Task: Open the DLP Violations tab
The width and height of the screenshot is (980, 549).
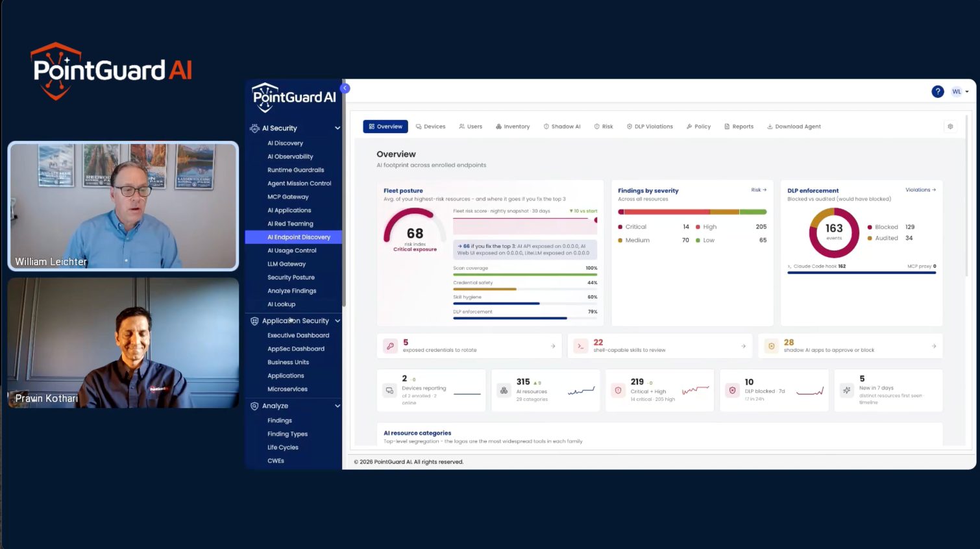Action: pyautogui.click(x=650, y=127)
